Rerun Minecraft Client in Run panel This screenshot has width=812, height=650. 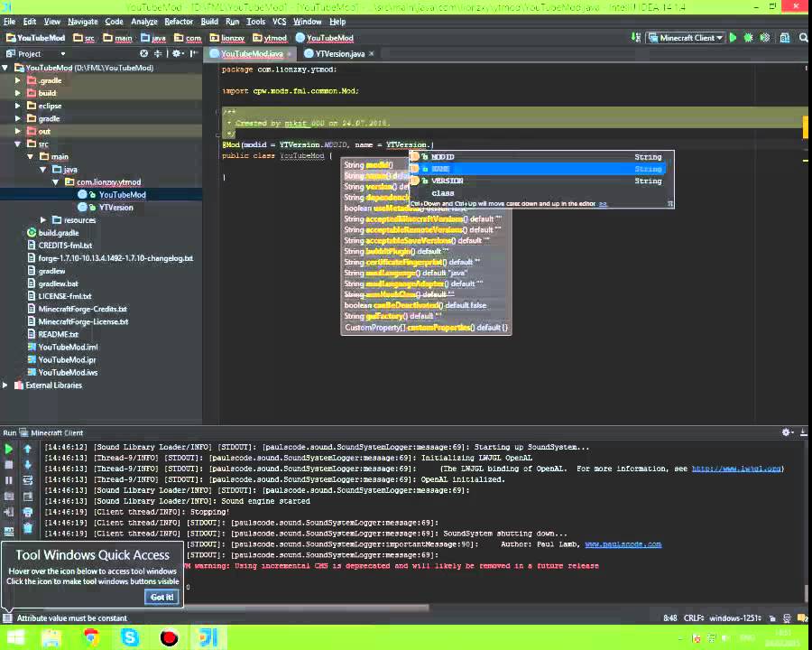pyautogui.click(x=9, y=449)
